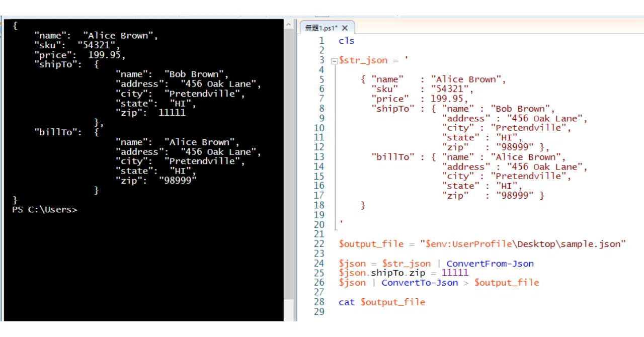The width and height of the screenshot is (644, 337).
Task: Click the $output_file variable on line 22
Action: coord(371,244)
